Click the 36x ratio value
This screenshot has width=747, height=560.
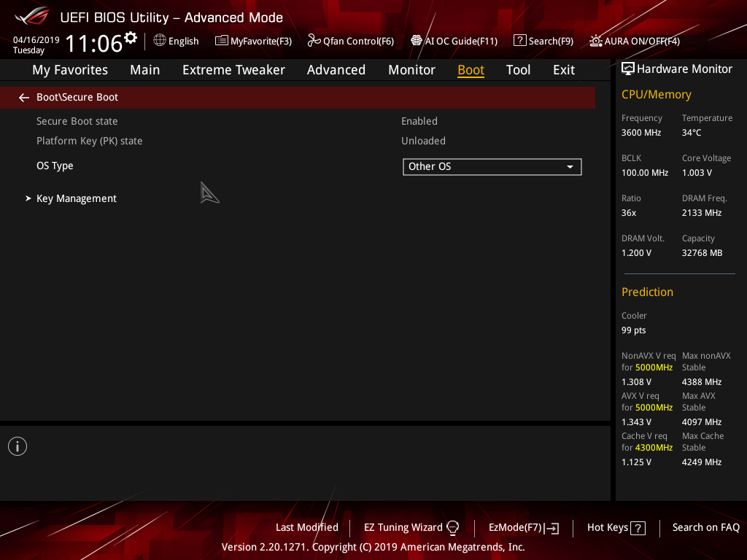tap(628, 213)
